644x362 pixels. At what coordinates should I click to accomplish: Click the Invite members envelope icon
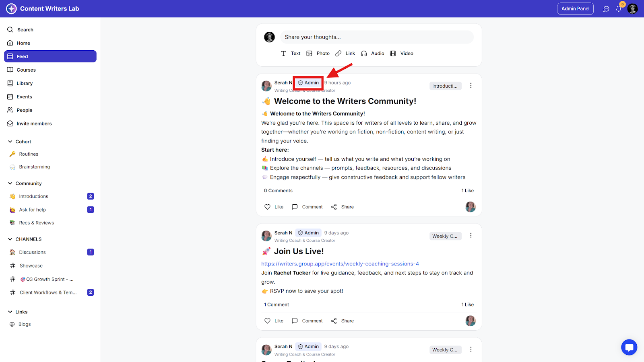10,123
